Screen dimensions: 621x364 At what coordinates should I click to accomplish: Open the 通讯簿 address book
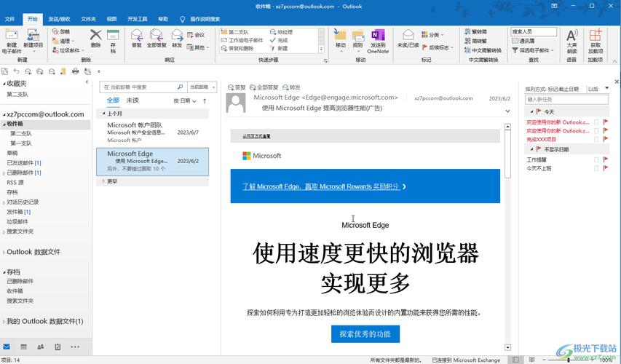click(x=523, y=41)
